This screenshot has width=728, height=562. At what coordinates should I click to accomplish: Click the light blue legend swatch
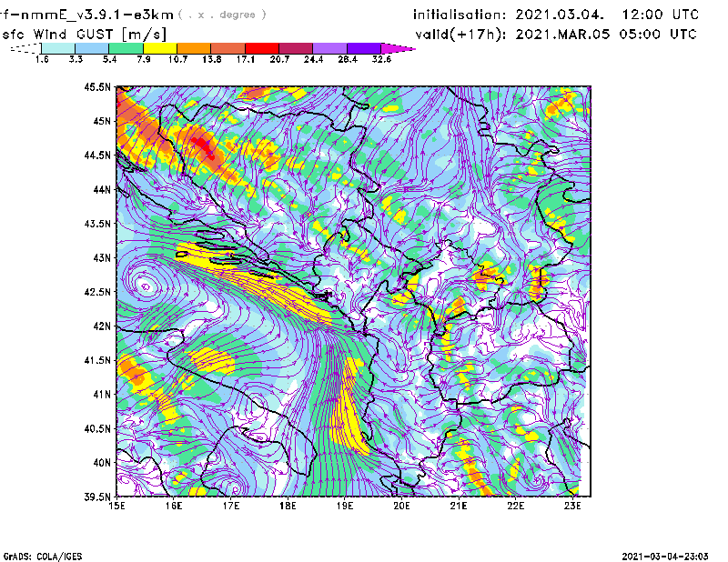click(x=92, y=48)
